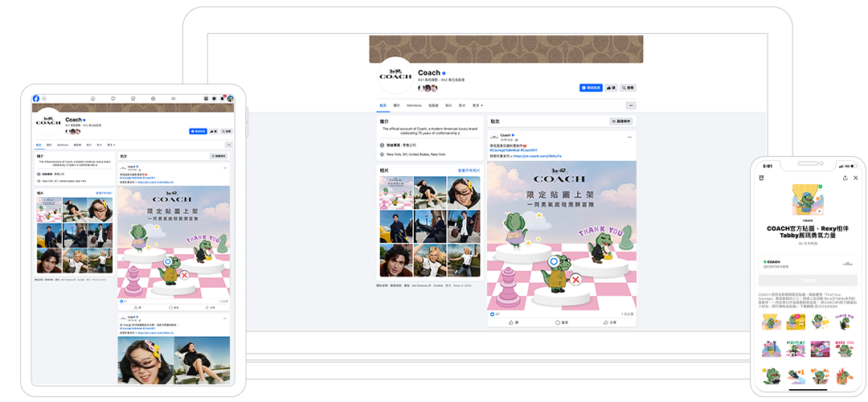Click the download button on the phone

(809, 280)
